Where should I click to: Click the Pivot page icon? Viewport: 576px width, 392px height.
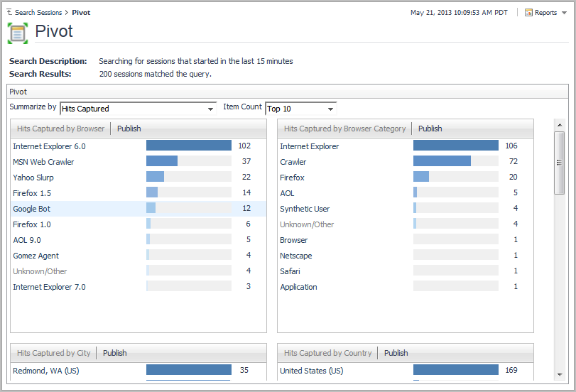click(x=18, y=33)
